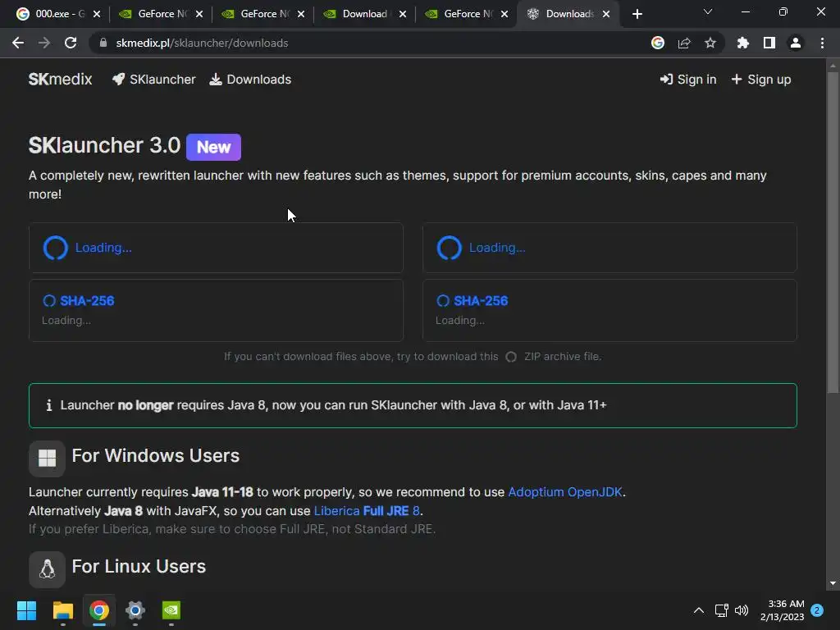The width and height of the screenshot is (840, 630).
Task: Open the clock showing 3:36 AM
Action: (782, 610)
